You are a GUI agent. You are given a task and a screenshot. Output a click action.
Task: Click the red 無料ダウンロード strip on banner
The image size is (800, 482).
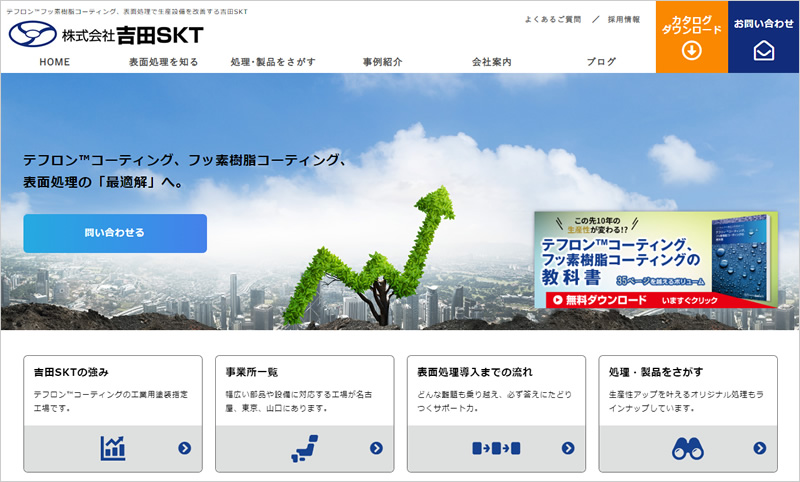648,300
